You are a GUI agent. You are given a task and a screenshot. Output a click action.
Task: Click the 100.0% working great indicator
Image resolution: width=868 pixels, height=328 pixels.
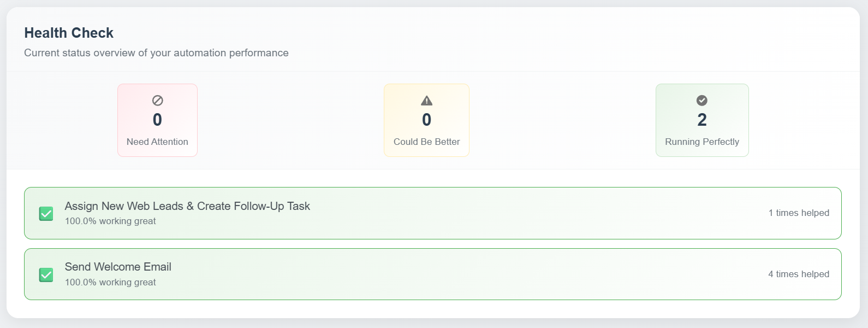(110, 221)
